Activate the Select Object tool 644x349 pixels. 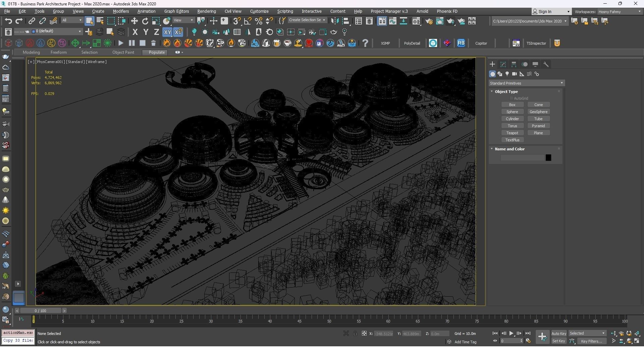(89, 21)
